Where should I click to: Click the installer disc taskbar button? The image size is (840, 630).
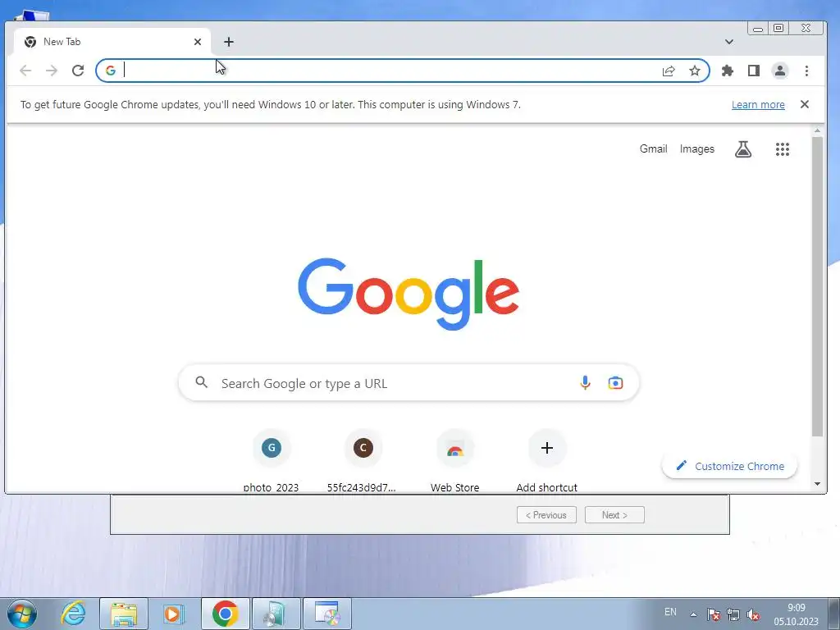click(x=327, y=614)
